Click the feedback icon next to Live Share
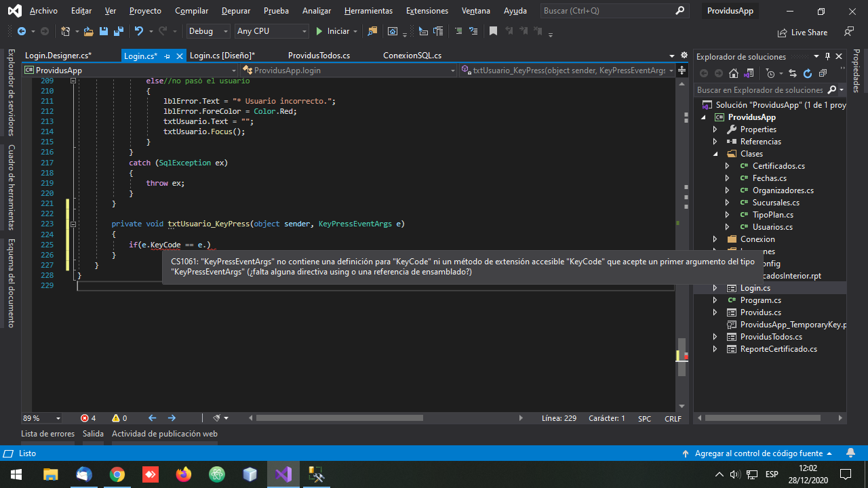 [849, 32]
